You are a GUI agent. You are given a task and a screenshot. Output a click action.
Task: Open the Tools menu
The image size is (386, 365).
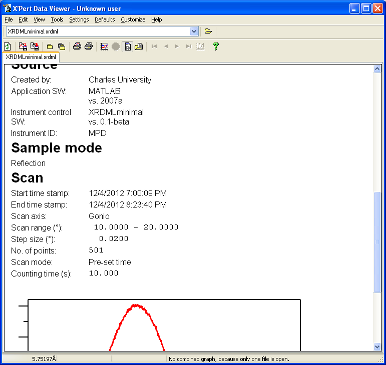point(57,20)
